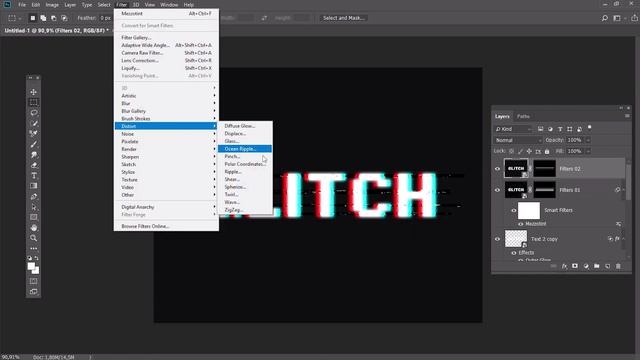640x360 pixels.
Task: Open the Opacity slider dropdown arrow
Action: (x=588, y=140)
